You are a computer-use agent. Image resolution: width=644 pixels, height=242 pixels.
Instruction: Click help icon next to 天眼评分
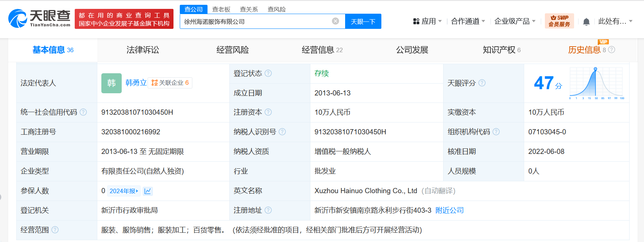pyautogui.click(x=482, y=83)
